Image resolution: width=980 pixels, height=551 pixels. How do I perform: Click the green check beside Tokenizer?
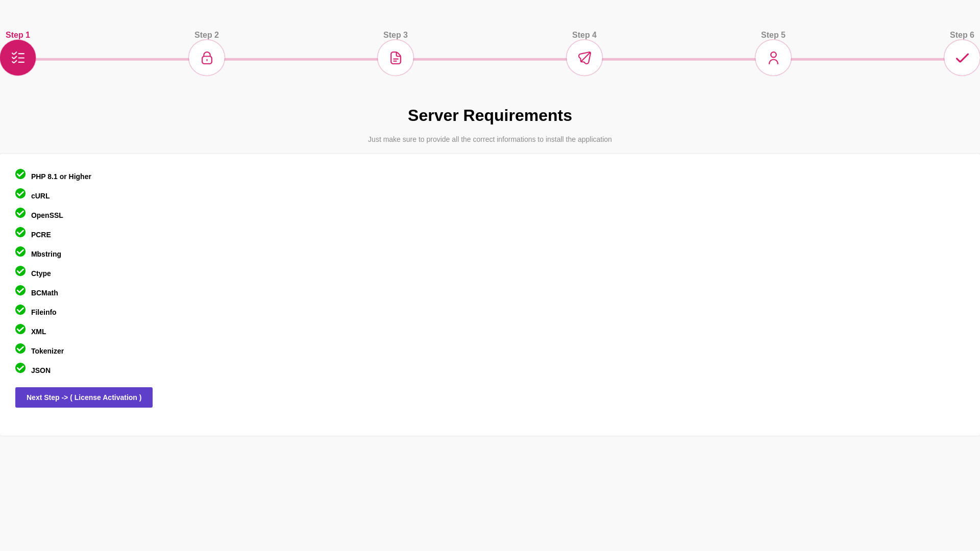20,348
